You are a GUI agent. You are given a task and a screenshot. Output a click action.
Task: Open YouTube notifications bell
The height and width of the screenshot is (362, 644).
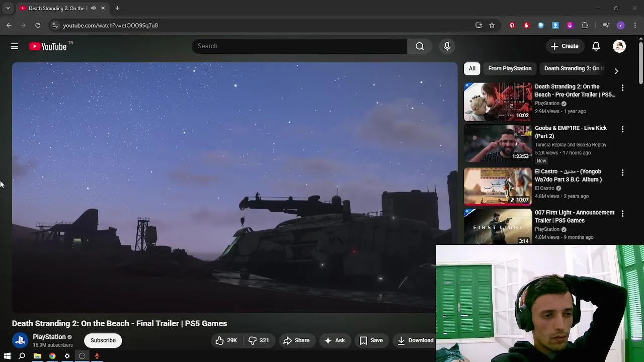tap(596, 46)
